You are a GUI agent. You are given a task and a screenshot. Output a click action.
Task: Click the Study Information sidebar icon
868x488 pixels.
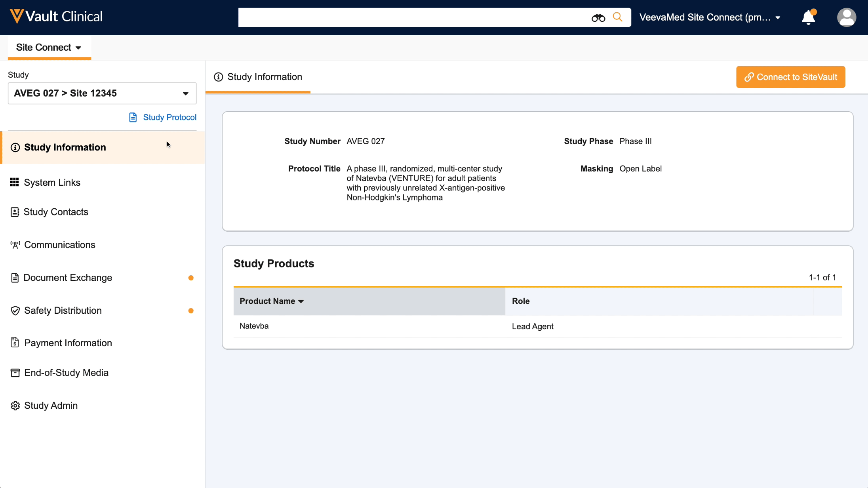tap(15, 147)
